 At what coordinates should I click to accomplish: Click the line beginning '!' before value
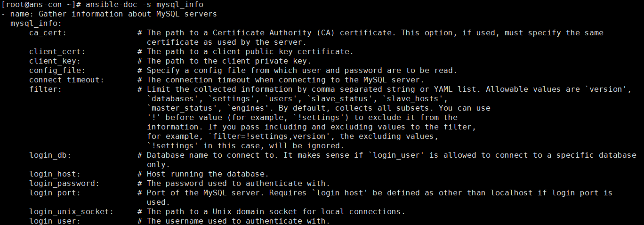tap(302, 118)
